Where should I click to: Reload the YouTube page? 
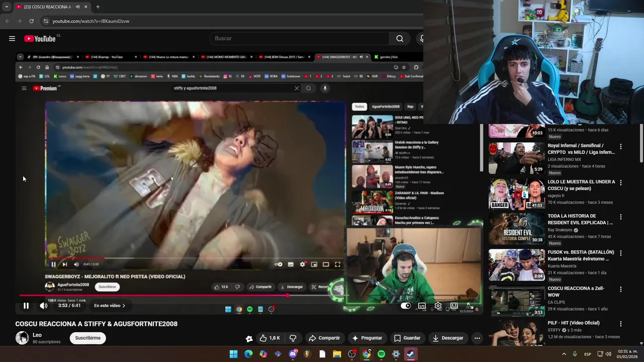tap(31, 21)
